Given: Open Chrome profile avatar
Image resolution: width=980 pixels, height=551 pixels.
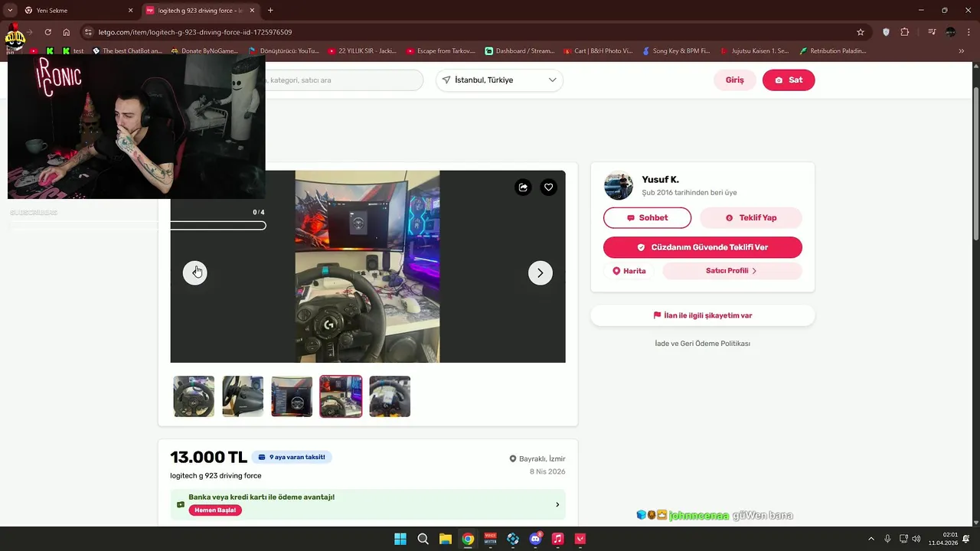Looking at the screenshot, I should click(950, 32).
